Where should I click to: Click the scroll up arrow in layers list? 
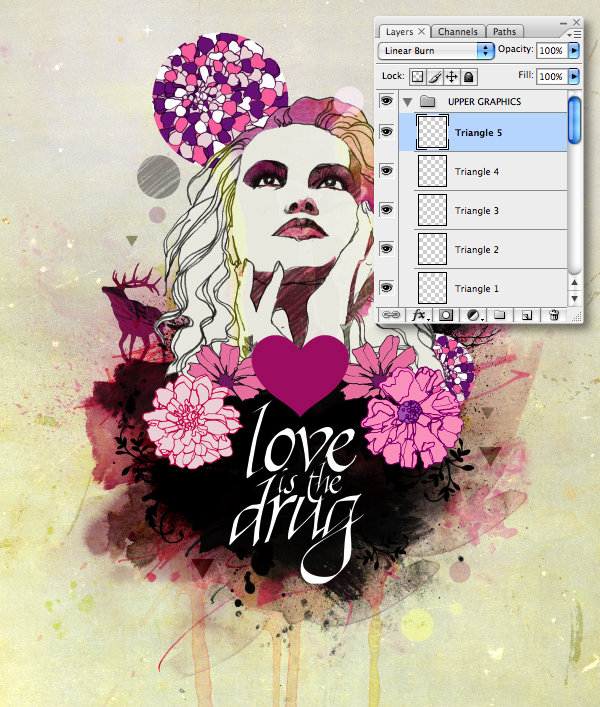click(574, 282)
